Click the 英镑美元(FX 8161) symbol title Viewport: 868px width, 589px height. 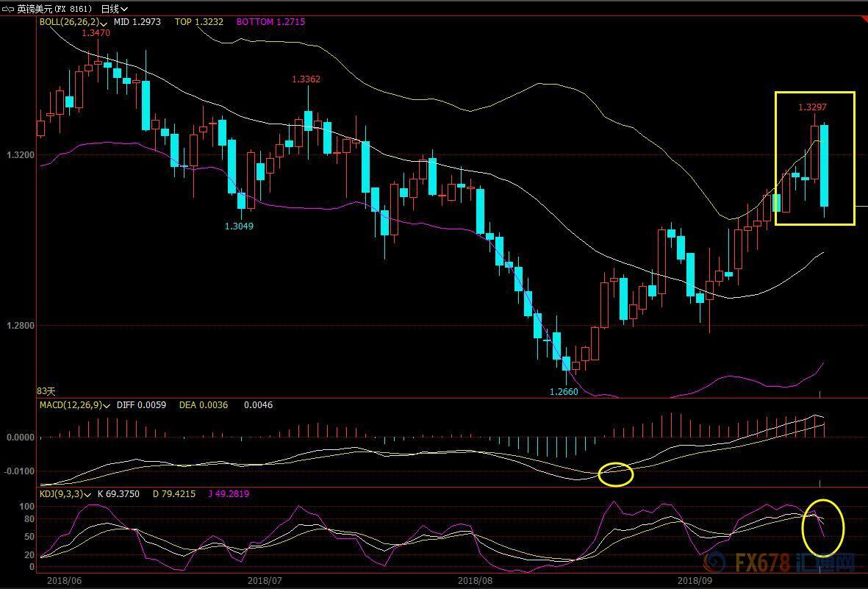click(55, 8)
